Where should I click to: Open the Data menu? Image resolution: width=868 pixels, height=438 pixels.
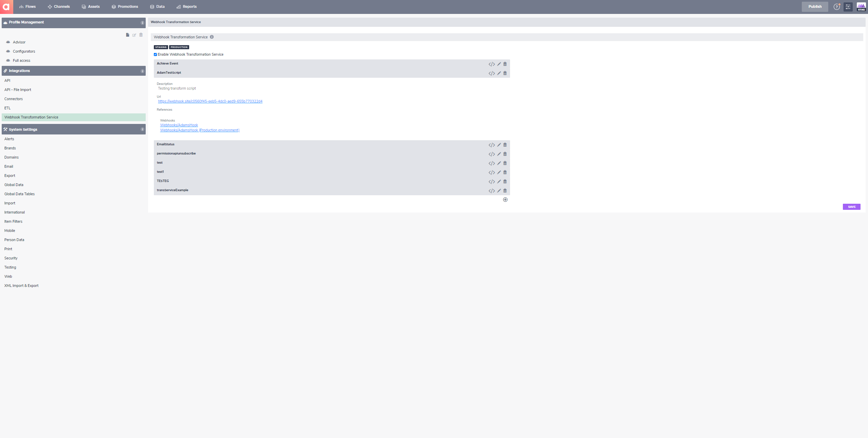(x=157, y=7)
